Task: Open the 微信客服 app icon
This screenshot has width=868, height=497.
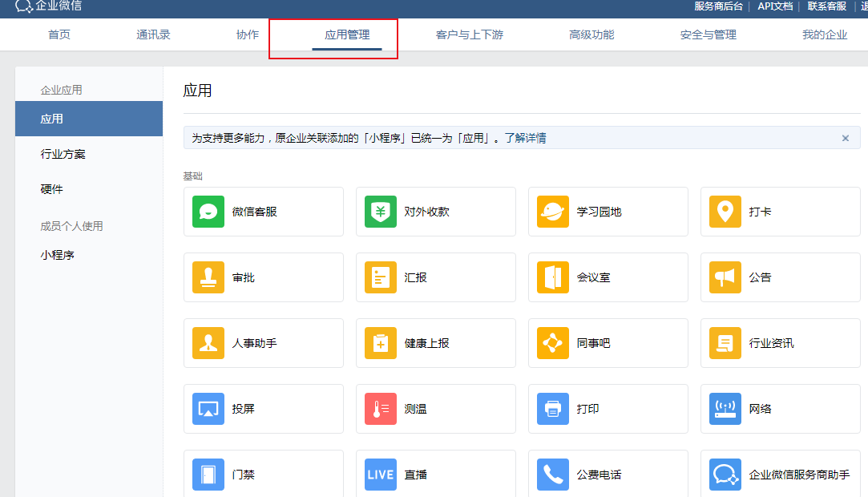Action: click(208, 212)
